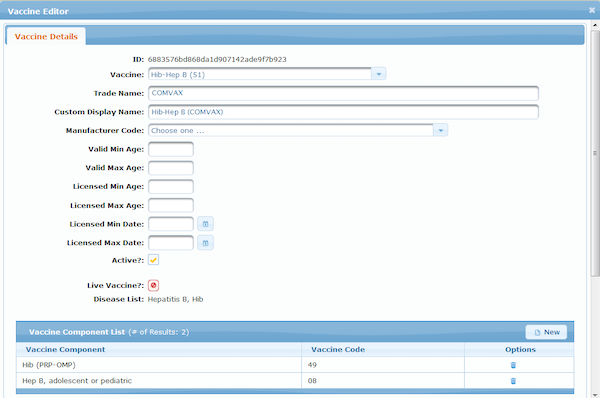Click the Vaccine Component List title
This screenshot has width=600, height=398.
(77, 332)
